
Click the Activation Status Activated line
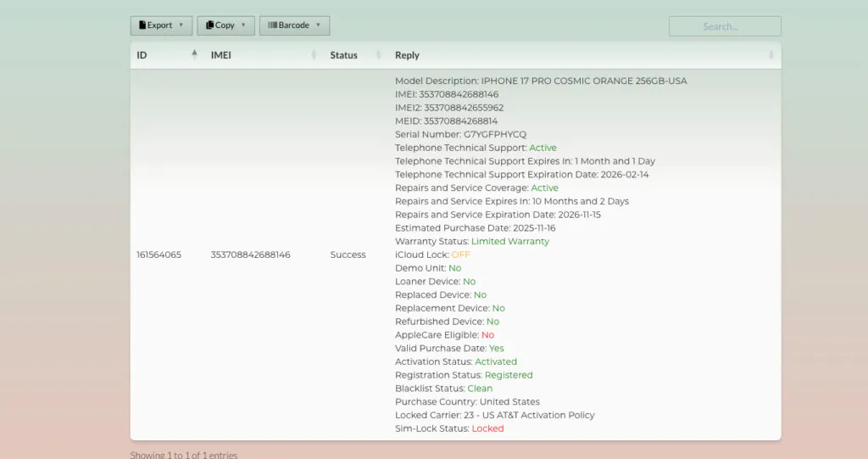[x=455, y=362]
